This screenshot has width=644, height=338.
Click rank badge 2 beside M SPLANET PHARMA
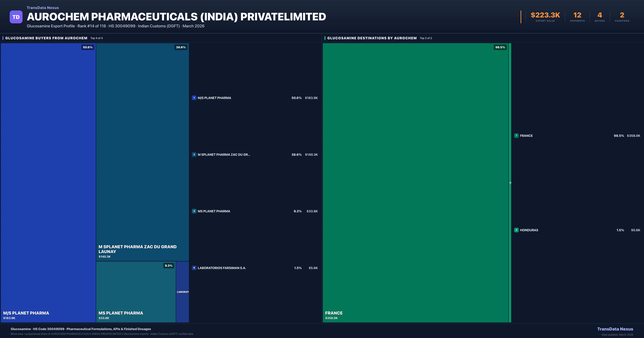[x=194, y=155]
